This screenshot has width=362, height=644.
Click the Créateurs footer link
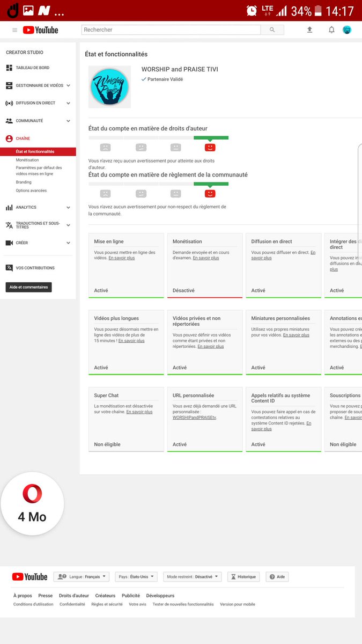click(106, 596)
